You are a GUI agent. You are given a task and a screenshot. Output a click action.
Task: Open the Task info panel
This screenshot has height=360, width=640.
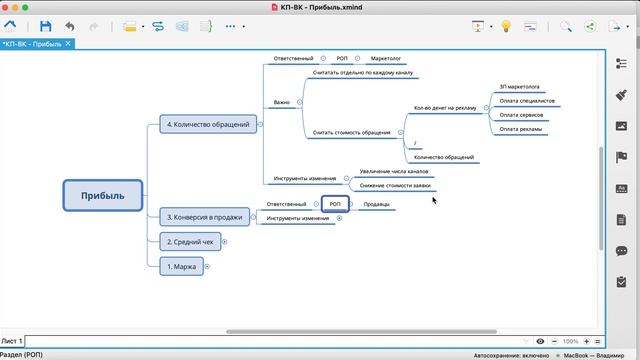click(x=621, y=282)
